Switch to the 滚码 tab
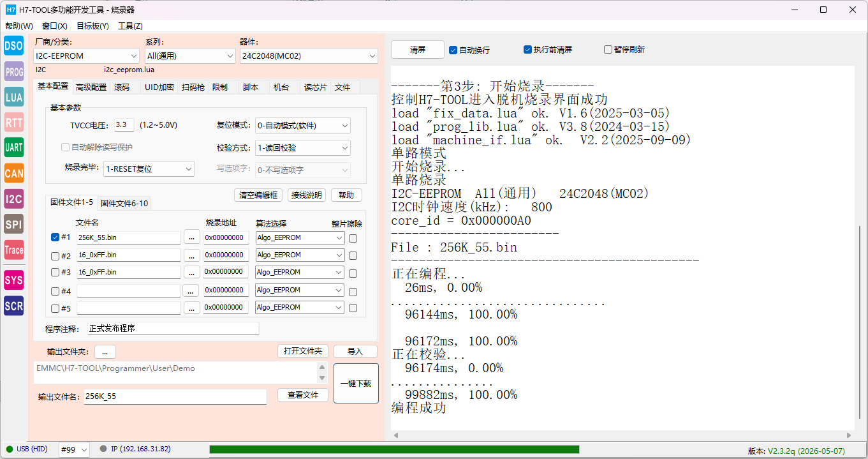Viewport: 868px width, 459px height. [122, 87]
